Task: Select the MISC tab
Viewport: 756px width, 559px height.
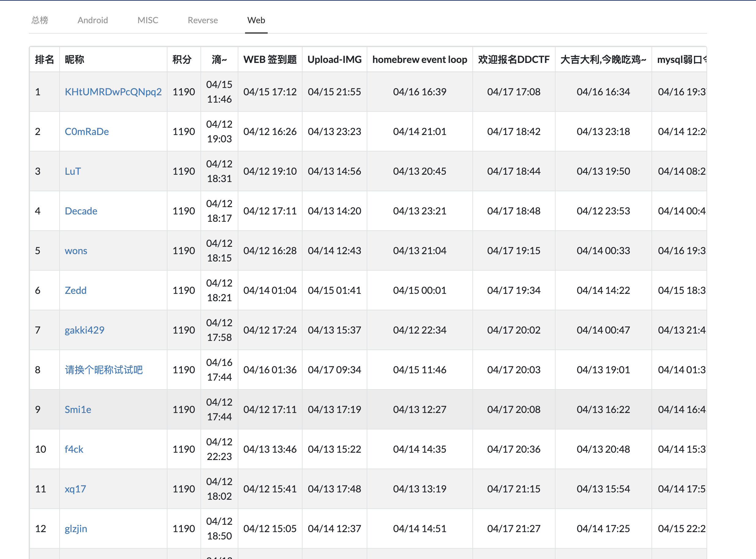Action: [148, 20]
